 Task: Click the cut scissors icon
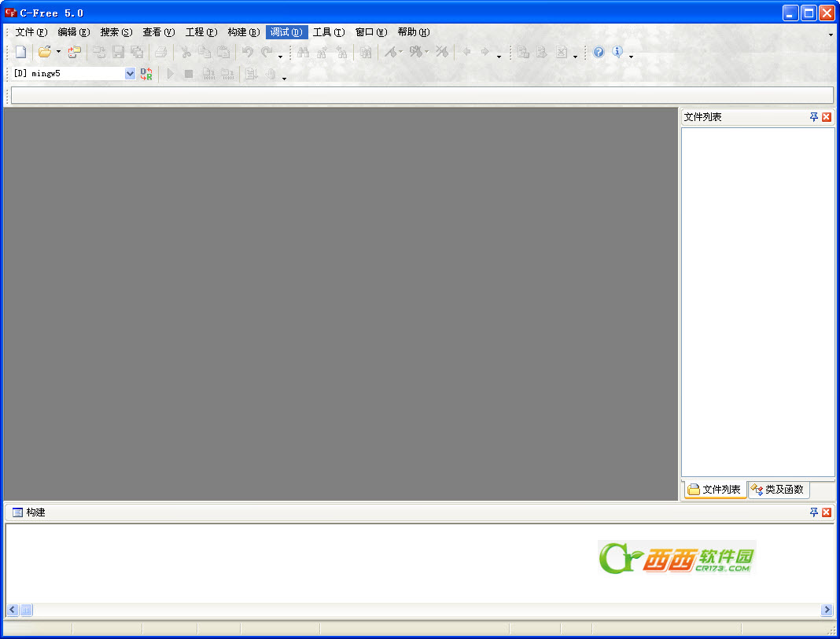pos(186,52)
